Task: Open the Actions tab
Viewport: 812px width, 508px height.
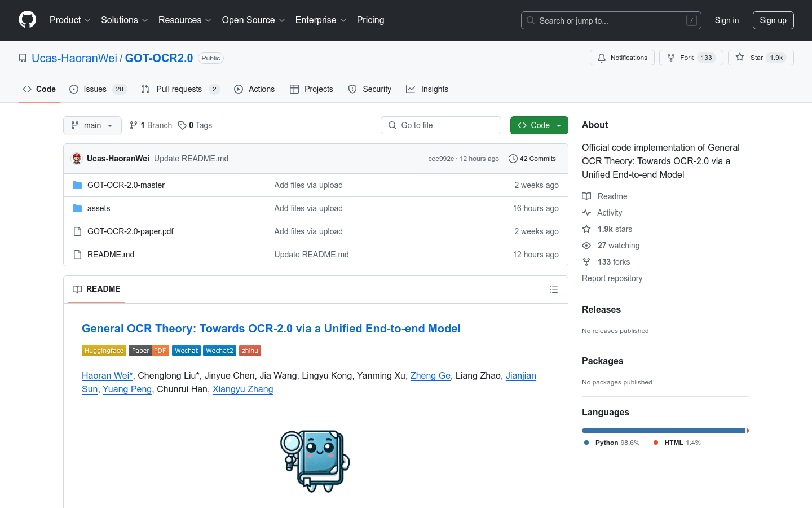Action: [254, 89]
